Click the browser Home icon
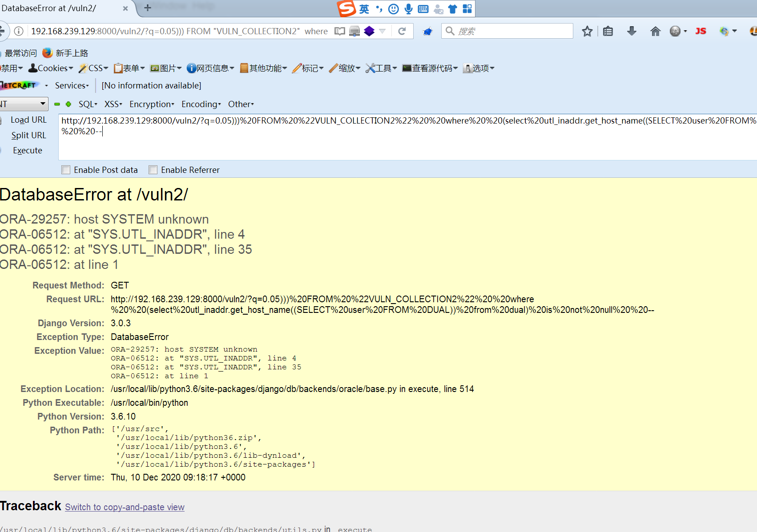The width and height of the screenshot is (757, 532). pos(655,31)
